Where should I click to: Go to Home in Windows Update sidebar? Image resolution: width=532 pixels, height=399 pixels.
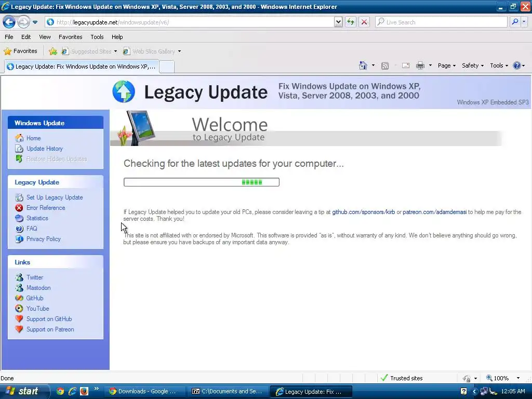tap(34, 138)
